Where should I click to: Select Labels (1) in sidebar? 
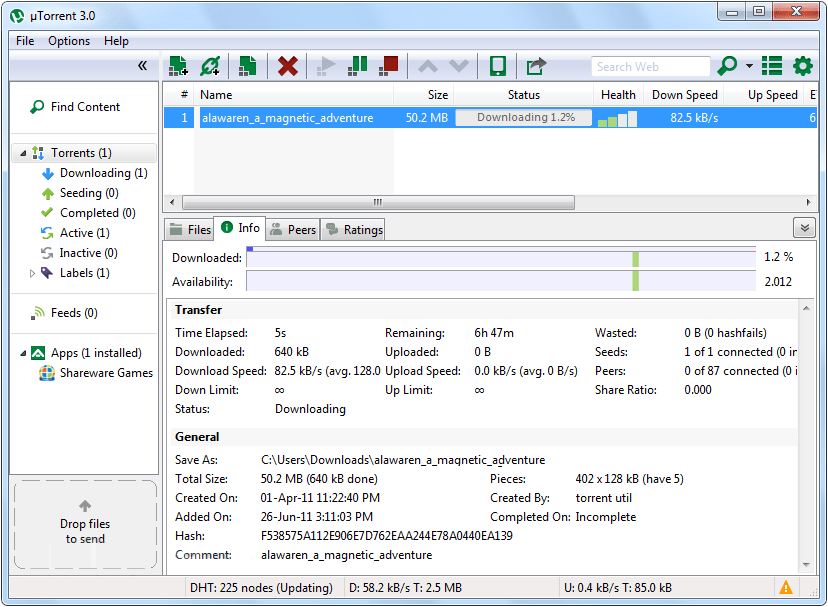tap(84, 273)
